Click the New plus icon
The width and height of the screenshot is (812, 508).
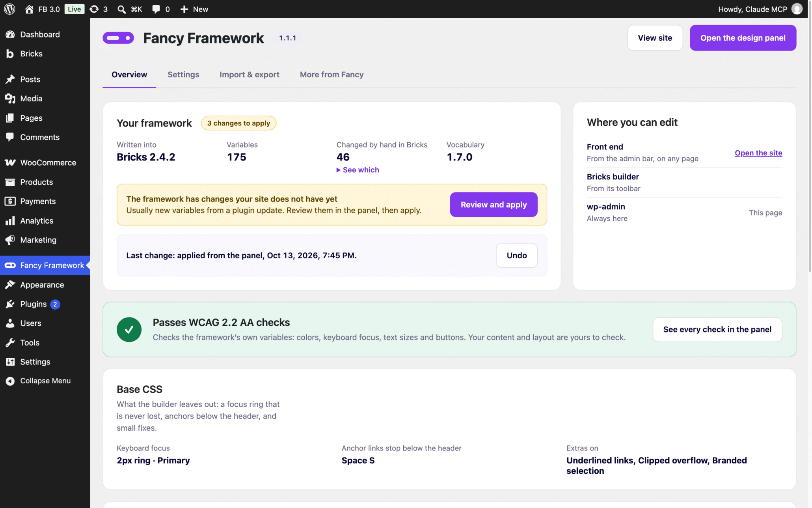pyautogui.click(x=184, y=9)
